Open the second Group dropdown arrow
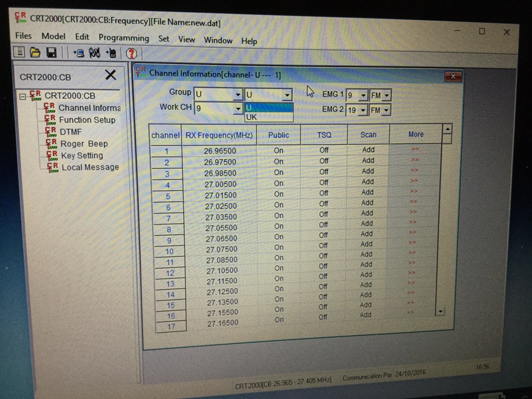This screenshot has height=399, width=532. pyautogui.click(x=287, y=95)
